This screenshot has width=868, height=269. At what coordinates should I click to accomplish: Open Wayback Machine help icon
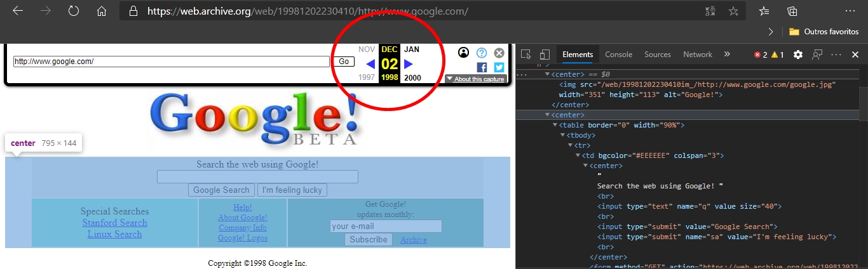point(482,53)
